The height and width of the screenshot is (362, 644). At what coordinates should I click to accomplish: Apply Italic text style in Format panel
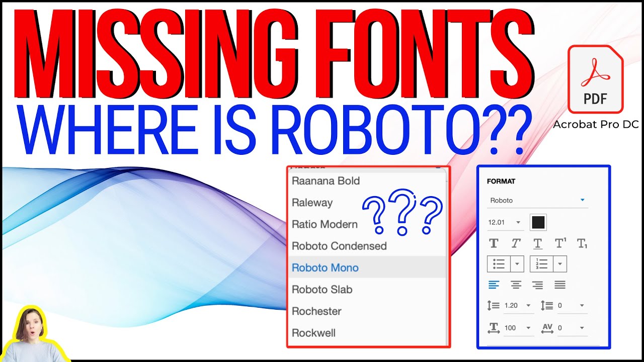tap(516, 244)
